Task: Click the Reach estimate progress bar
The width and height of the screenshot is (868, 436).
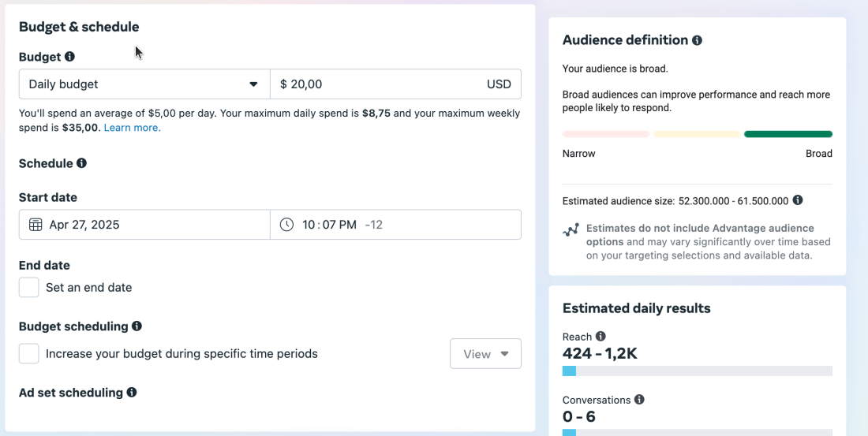Action: 697,371
